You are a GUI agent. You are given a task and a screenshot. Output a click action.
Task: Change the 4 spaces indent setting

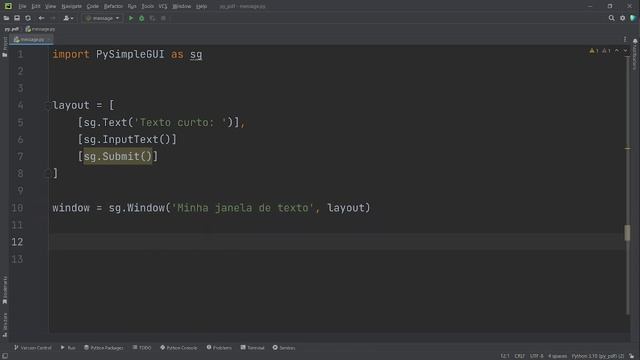(558, 356)
